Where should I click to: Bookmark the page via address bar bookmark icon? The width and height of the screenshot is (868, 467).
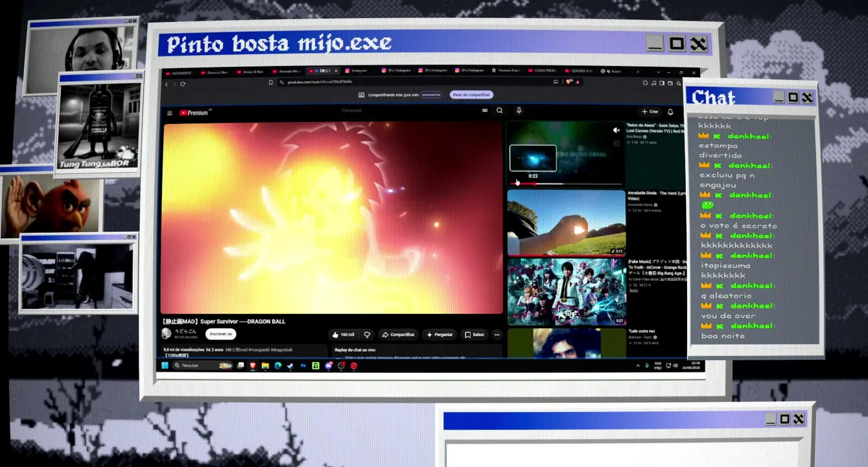[x=271, y=82]
